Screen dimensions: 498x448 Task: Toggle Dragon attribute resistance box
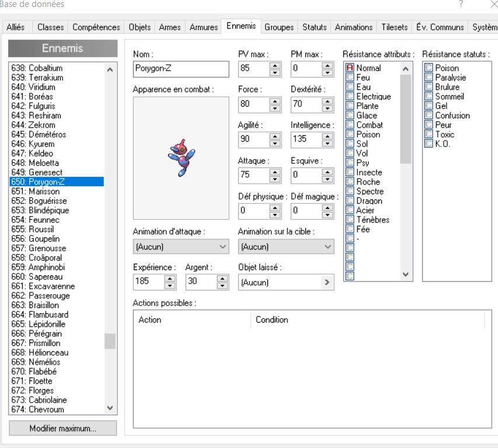350,201
